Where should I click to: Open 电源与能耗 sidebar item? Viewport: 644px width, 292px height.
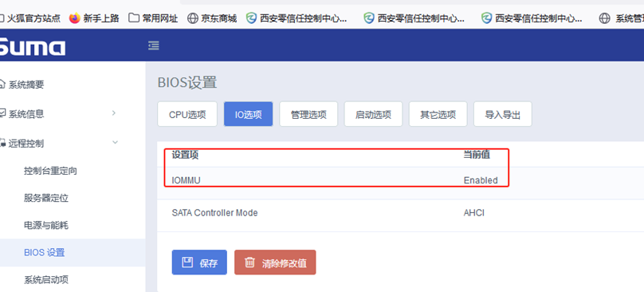coord(46,225)
